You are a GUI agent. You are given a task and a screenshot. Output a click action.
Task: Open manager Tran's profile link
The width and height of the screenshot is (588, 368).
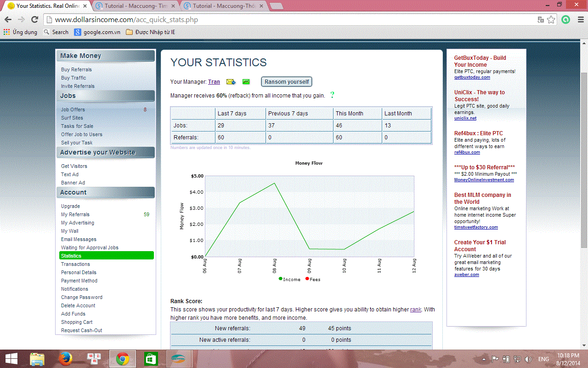click(x=214, y=82)
